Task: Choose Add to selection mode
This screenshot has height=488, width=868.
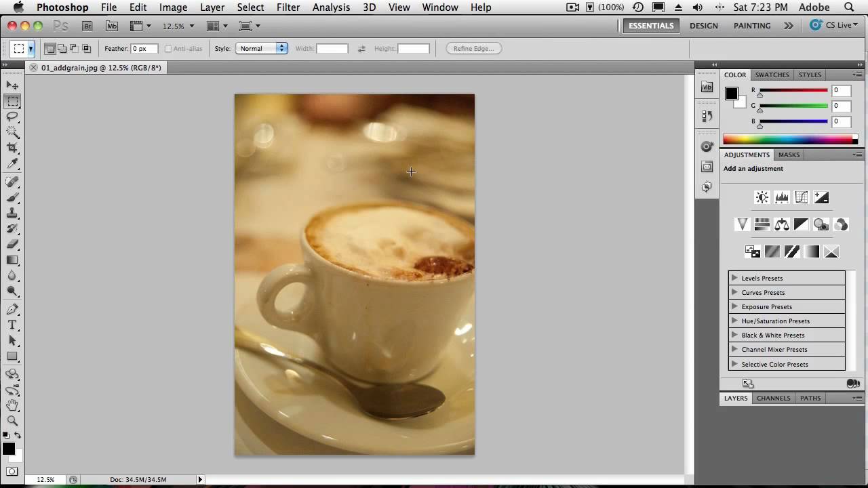Action: tap(62, 49)
